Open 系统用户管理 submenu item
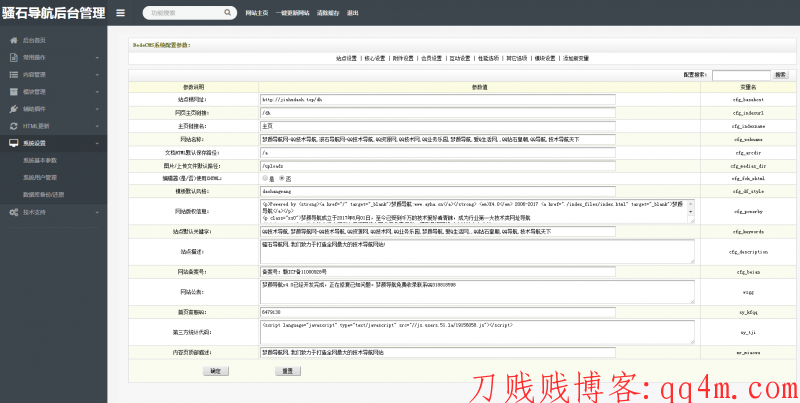 40,178
